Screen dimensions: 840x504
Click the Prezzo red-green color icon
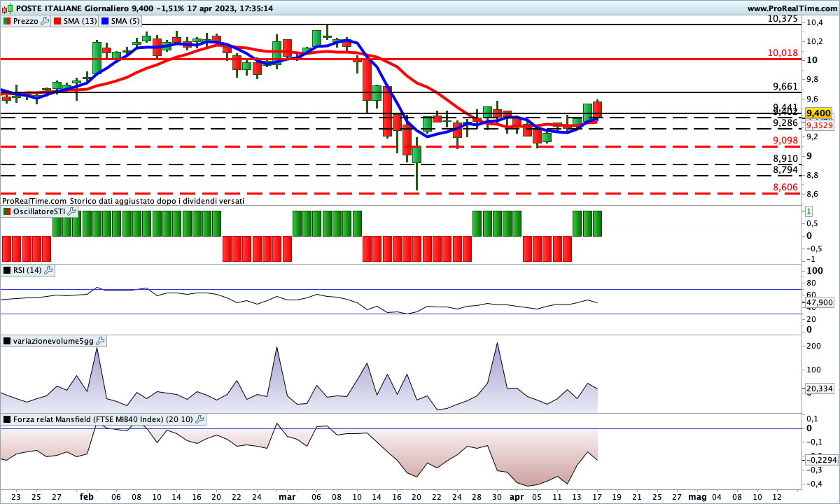7,21
